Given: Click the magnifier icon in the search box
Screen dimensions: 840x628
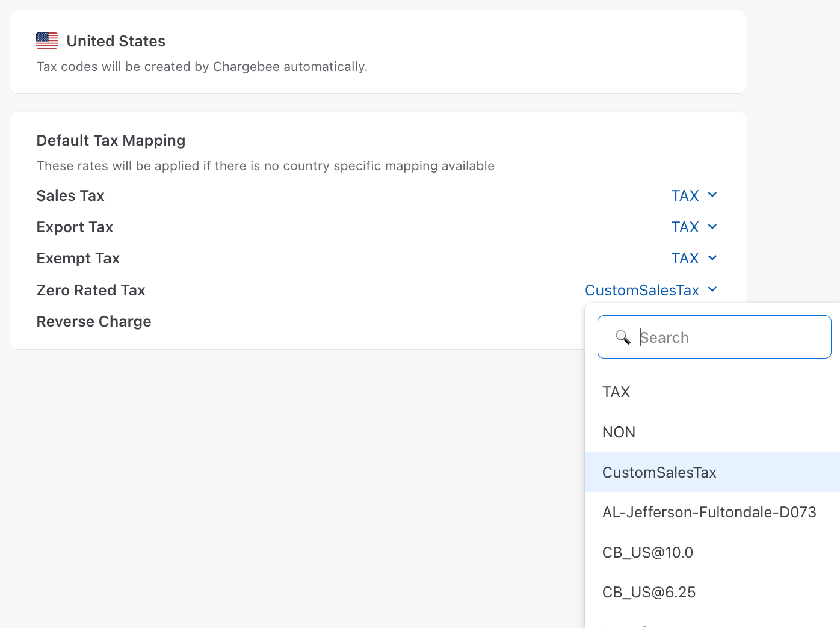Looking at the screenshot, I should (x=623, y=337).
